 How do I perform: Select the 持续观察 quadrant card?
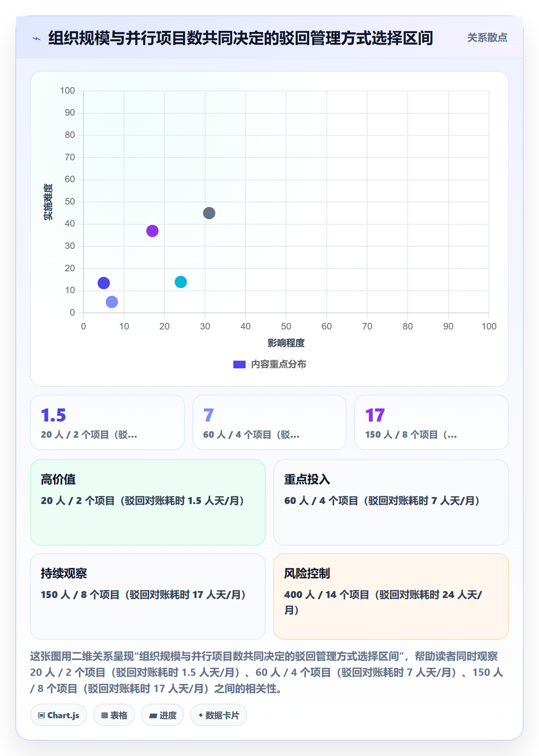click(x=148, y=596)
